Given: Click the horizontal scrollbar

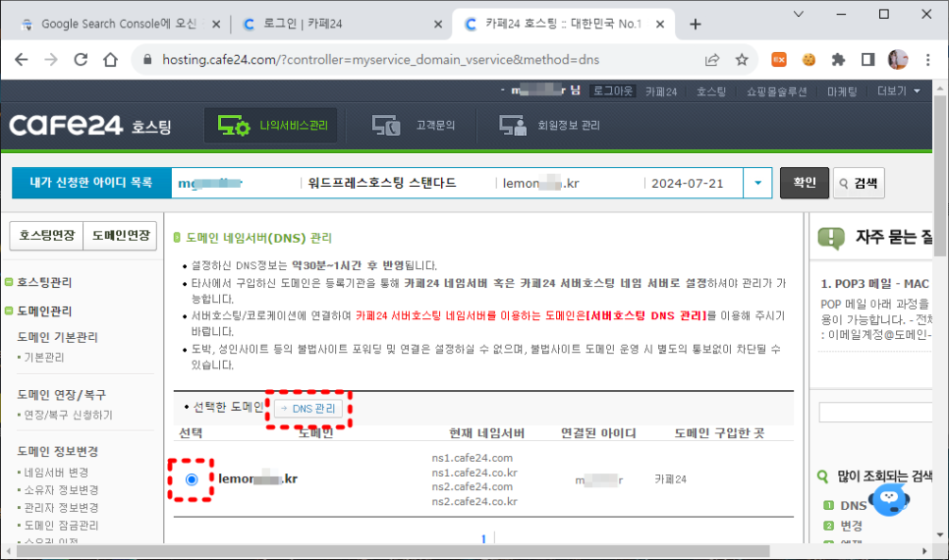Looking at the screenshot, I should (x=393, y=551).
